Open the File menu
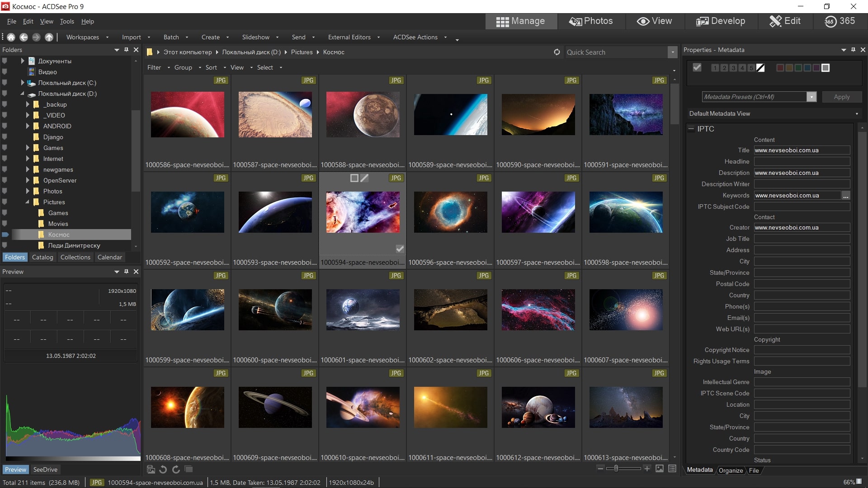The image size is (868, 488). tap(12, 21)
